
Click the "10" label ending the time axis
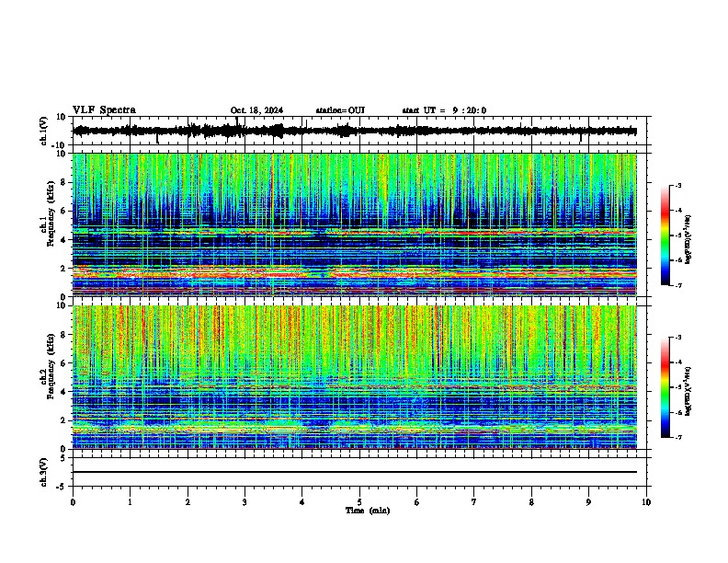tap(646, 502)
